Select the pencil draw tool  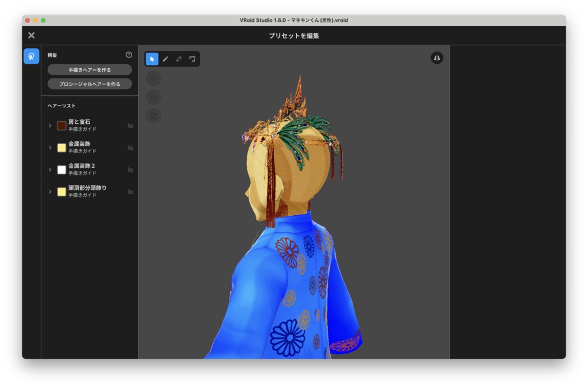pyautogui.click(x=165, y=59)
